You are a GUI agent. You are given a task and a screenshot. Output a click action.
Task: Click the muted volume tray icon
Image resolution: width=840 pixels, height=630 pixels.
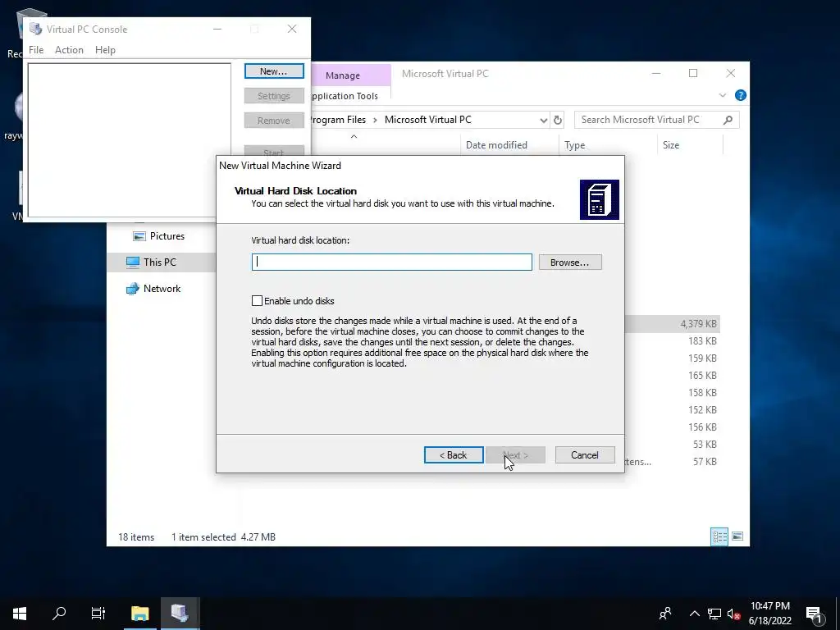(x=733, y=614)
